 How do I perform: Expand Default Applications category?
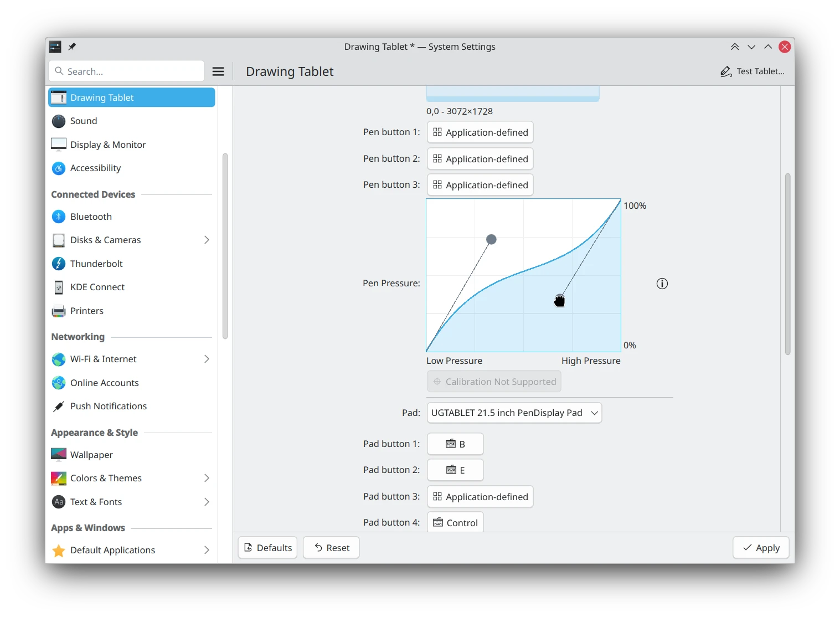tap(207, 550)
